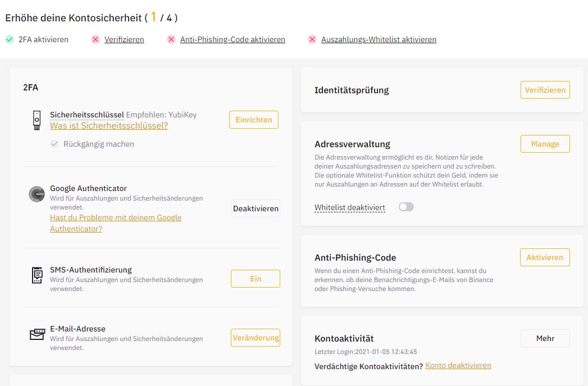Click Veränderung to change the email address
The height and width of the screenshot is (386, 588).
pyautogui.click(x=255, y=338)
